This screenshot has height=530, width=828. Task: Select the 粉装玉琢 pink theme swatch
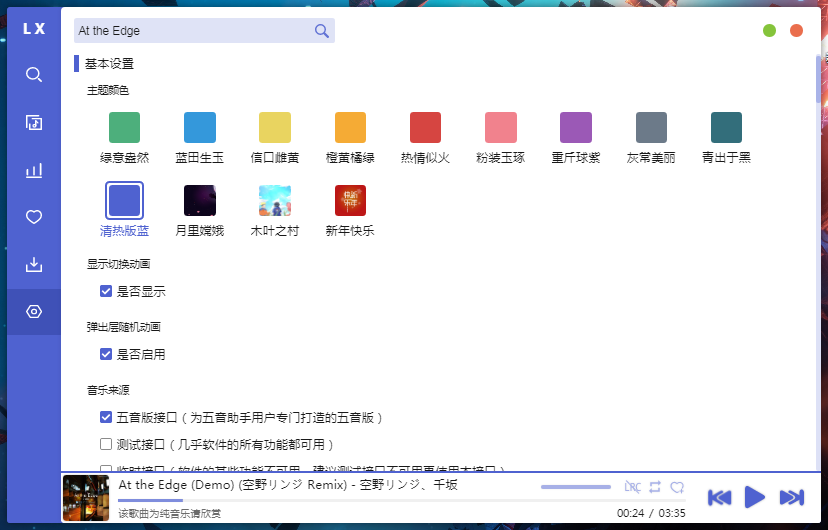click(x=501, y=127)
